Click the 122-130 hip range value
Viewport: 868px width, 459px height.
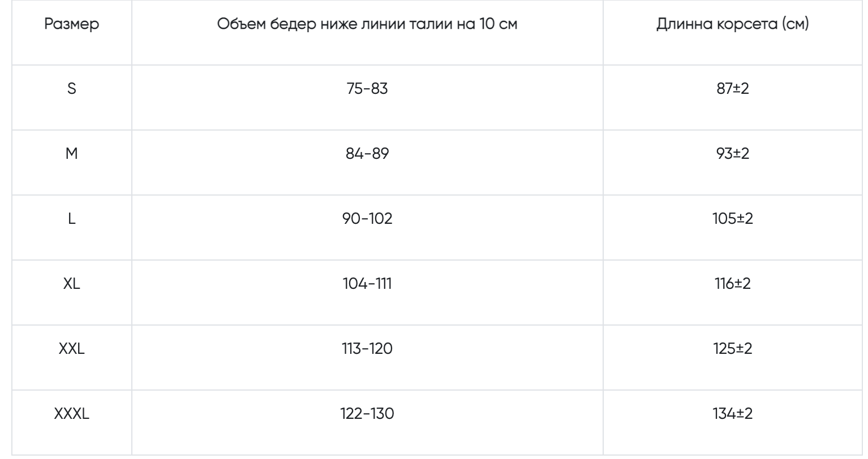367,414
